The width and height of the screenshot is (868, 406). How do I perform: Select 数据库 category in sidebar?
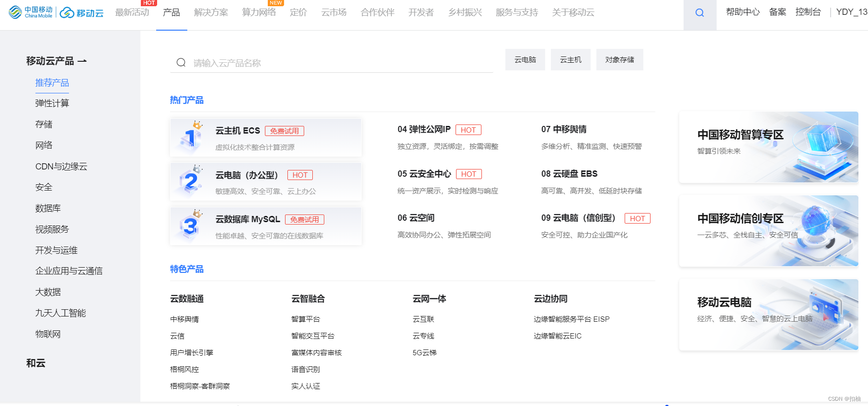[x=48, y=208]
